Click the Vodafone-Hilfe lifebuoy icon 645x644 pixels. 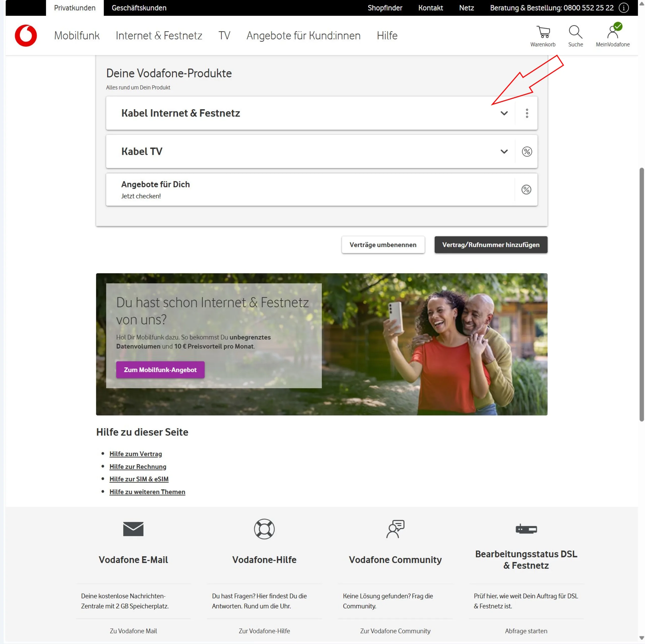point(264,529)
